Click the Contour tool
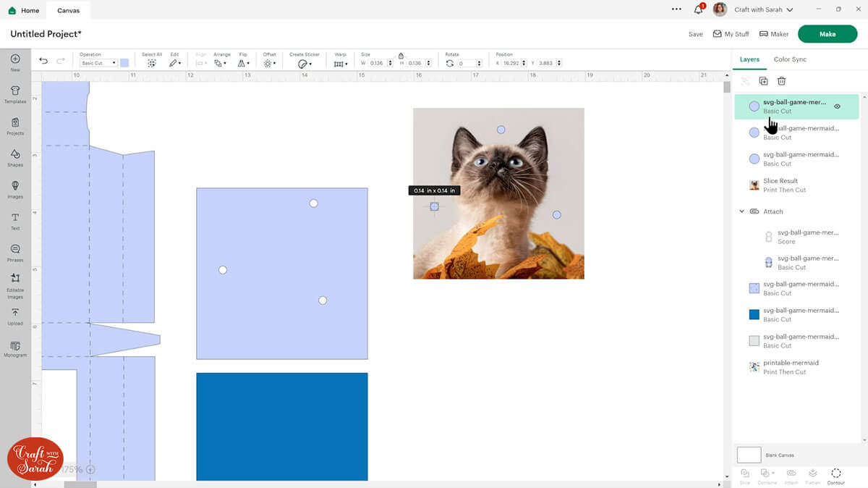 coord(836,476)
